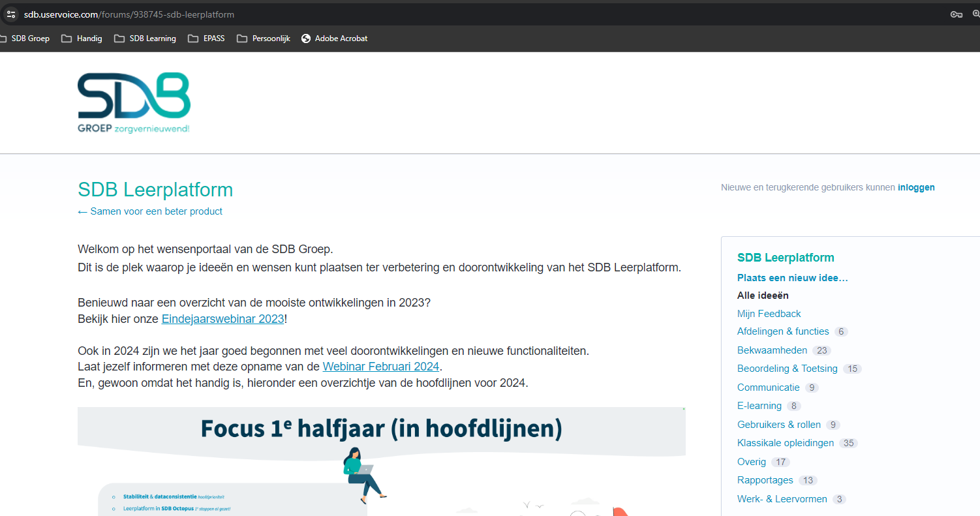Click the count badge 35 beside Klassikale opleidingen
This screenshot has width=980, height=516.
848,444
